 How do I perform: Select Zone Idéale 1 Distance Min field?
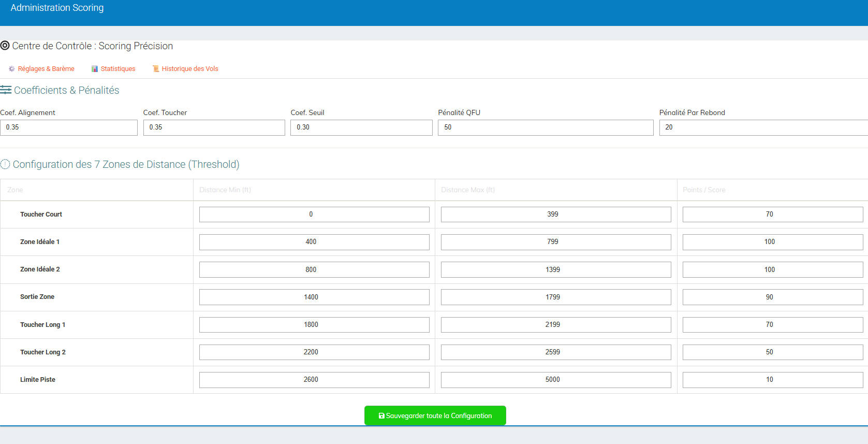coord(314,242)
